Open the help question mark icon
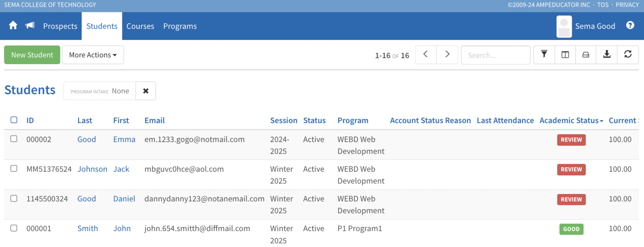644x247 pixels. pos(630,25)
